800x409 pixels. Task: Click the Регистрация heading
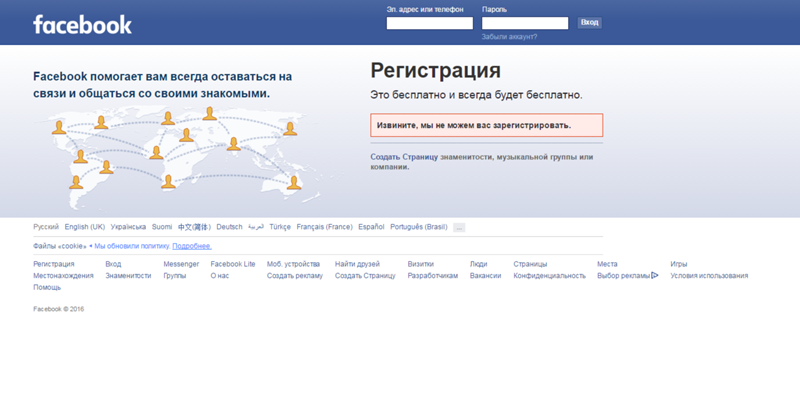click(435, 70)
